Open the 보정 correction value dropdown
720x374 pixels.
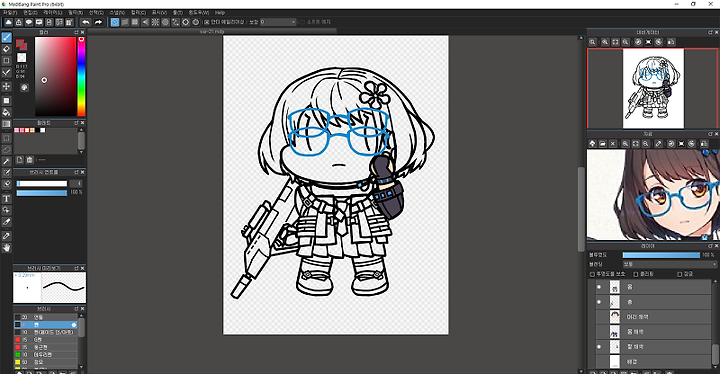pos(278,22)
